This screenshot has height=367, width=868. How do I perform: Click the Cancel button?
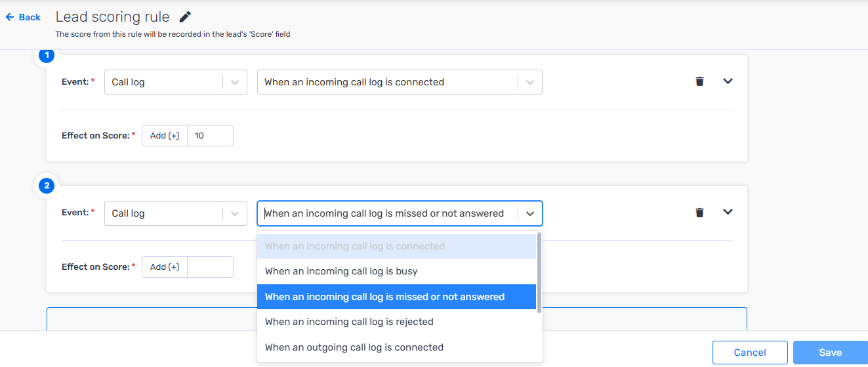tap(749, 353)
